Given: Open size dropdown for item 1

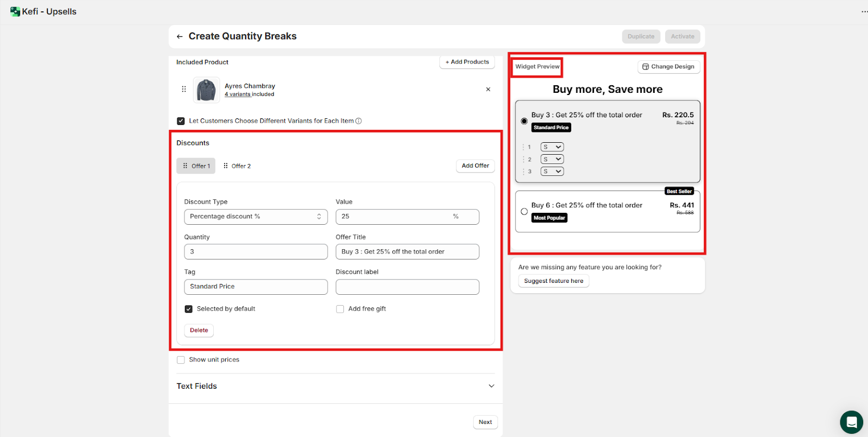Looking at the screenshot, I should pos(552,147).
